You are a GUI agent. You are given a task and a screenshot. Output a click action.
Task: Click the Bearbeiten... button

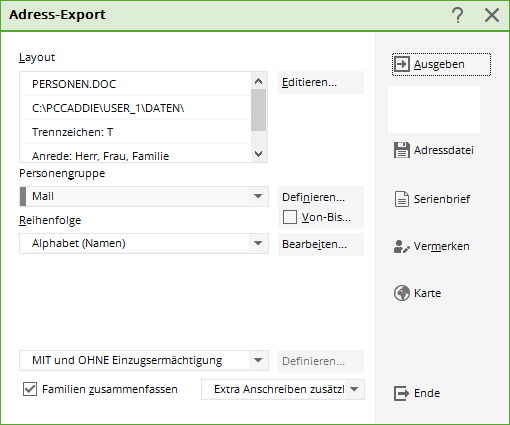(x=321, y=244)
